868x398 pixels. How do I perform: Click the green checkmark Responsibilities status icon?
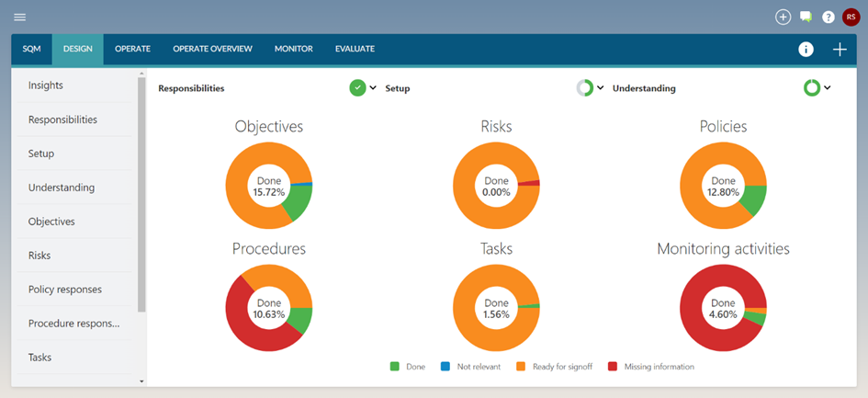point(357,88)
